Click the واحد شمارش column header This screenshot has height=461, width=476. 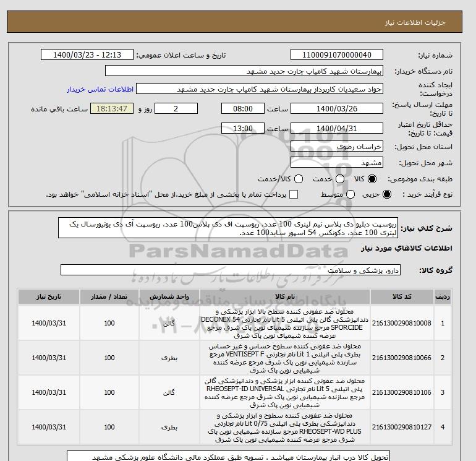pos(169,296)
